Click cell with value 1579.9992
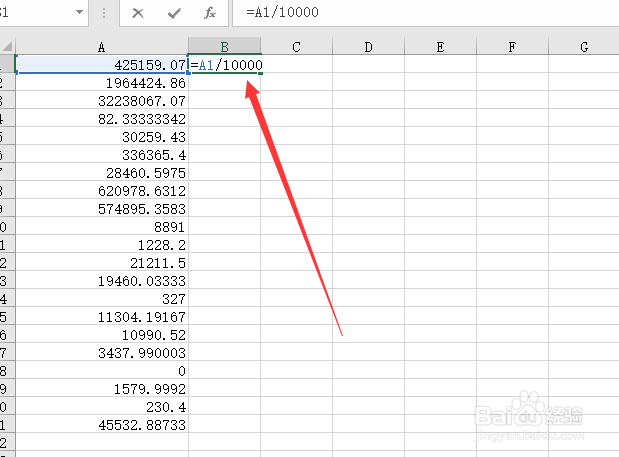Screen dimensions: 619x457 (x=102, y=389)
